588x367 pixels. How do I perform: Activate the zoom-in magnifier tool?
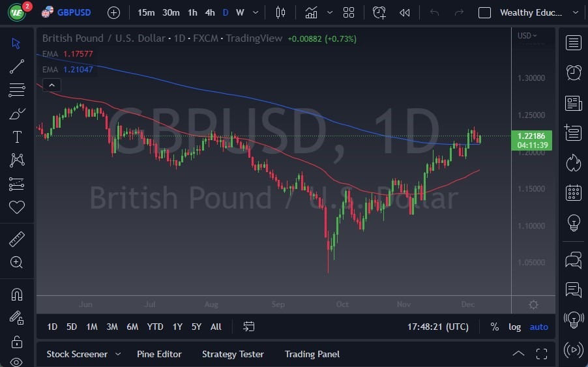pos(16,262)
